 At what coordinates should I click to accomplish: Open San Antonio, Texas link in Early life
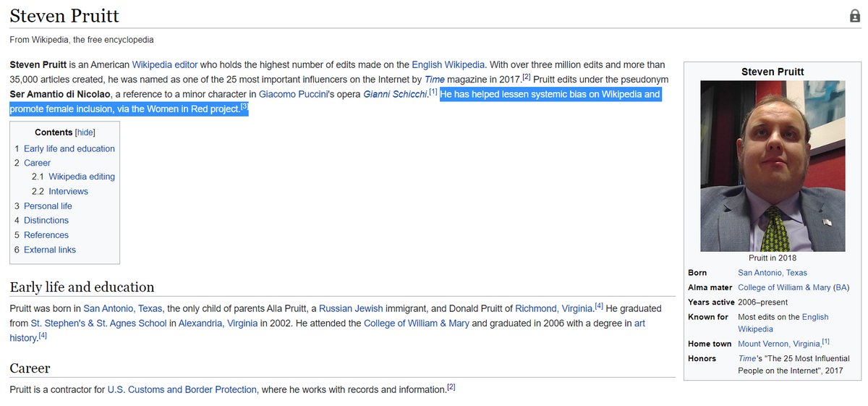coord(124,308)
